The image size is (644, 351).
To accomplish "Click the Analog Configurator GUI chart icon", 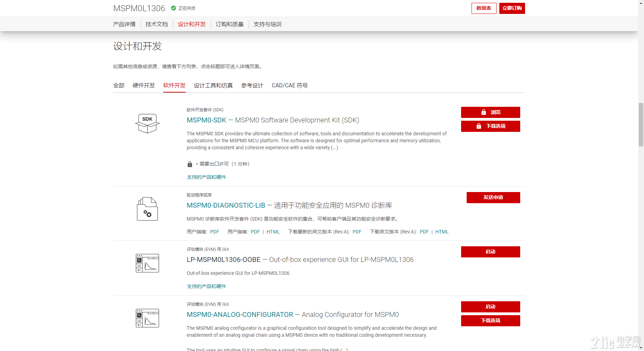I will click(147, 318).
